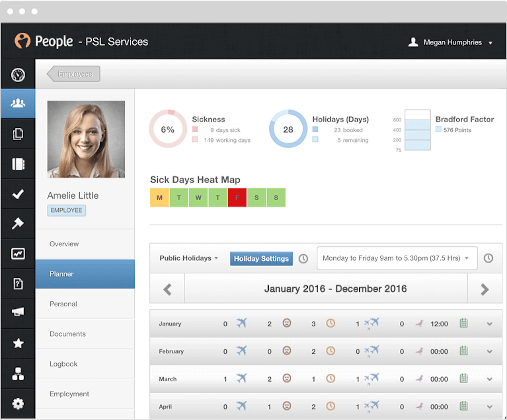The image size is (507, 420).
Task: Click the Holiday Settings button
Action: pos(261,258)
